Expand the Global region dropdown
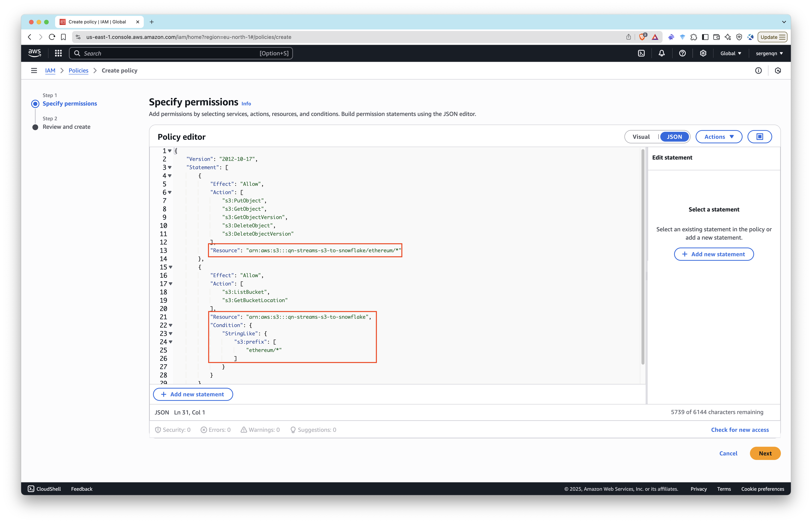812x523 pixels. (730, 53)
